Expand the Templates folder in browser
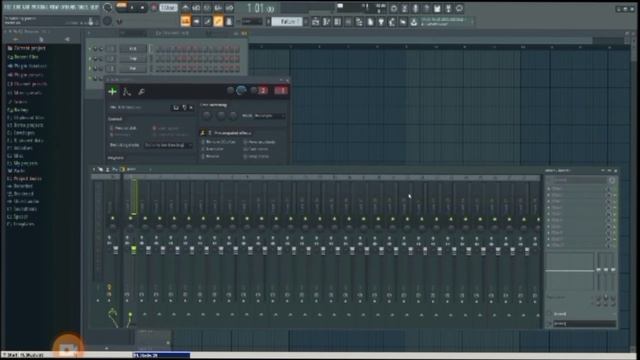 21,224
